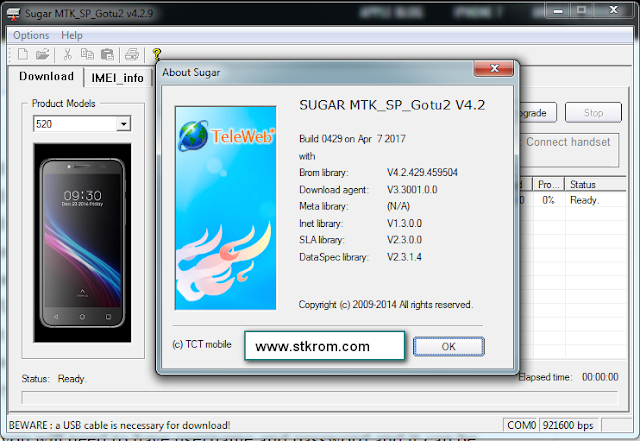Click the (c) TCT mobile label
640x441 pixels.
click(x=202, y=345)
